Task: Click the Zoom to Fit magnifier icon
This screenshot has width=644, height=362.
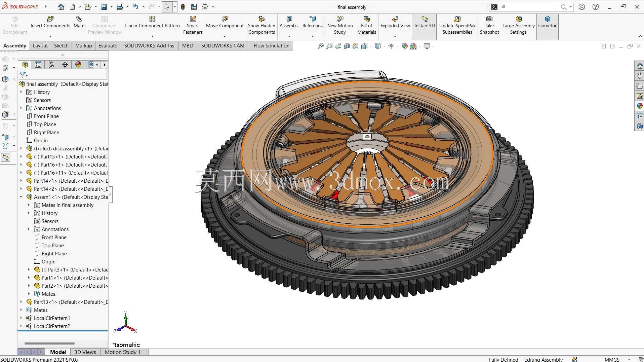Action: 321,46
